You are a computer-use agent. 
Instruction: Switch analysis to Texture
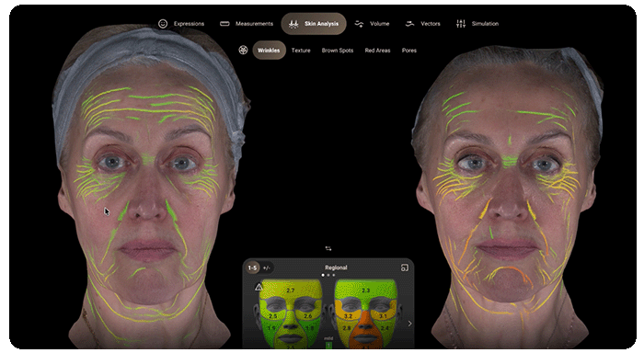pyautogui.click(x=301, y=51)
